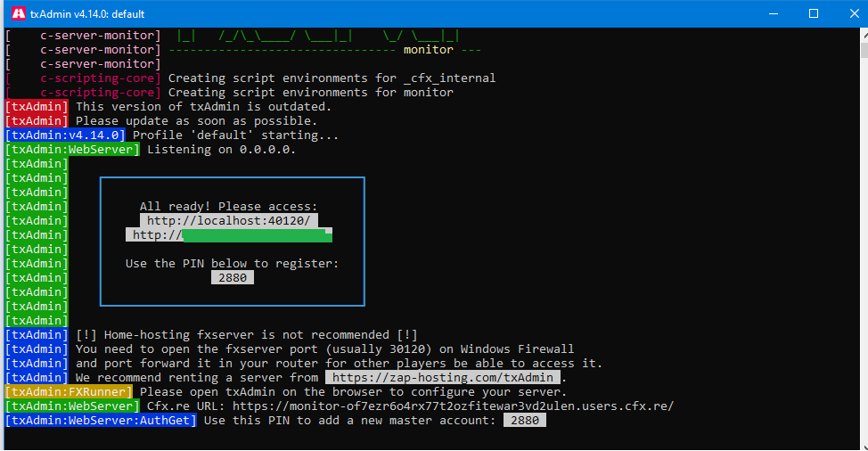Image resolution: width=868 pixels, height=451 pixels.
Task: Select the master account PIN 2880 on last line
Action: coord(525,421)
